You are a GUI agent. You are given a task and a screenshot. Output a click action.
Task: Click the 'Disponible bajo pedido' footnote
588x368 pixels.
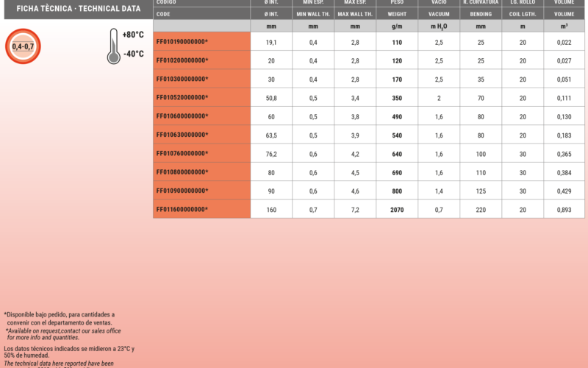(x=59, y=314)
